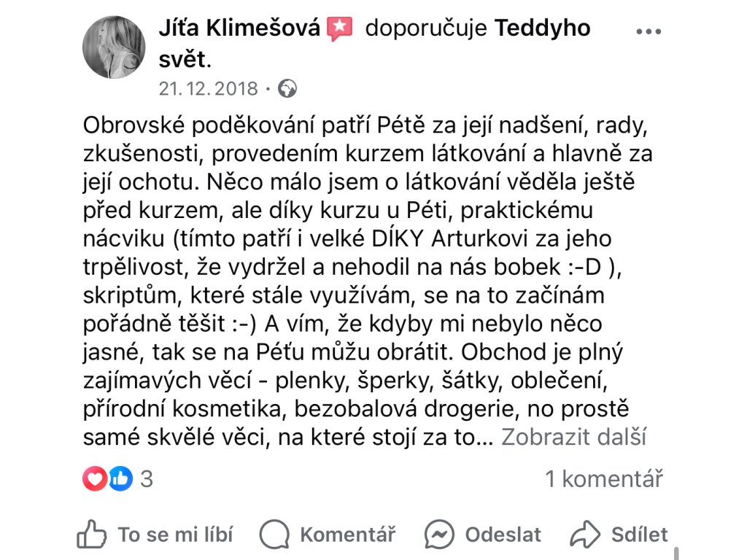Image resolution: width=747 pixels, height=560 pixels.
Task: Click the red heart reaction icon
Action: 95,479
